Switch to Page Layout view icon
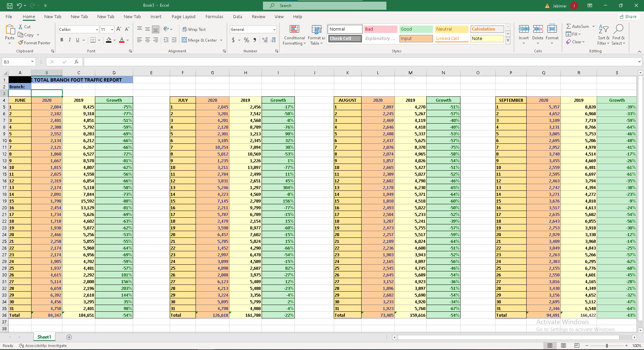 point(563,345)
